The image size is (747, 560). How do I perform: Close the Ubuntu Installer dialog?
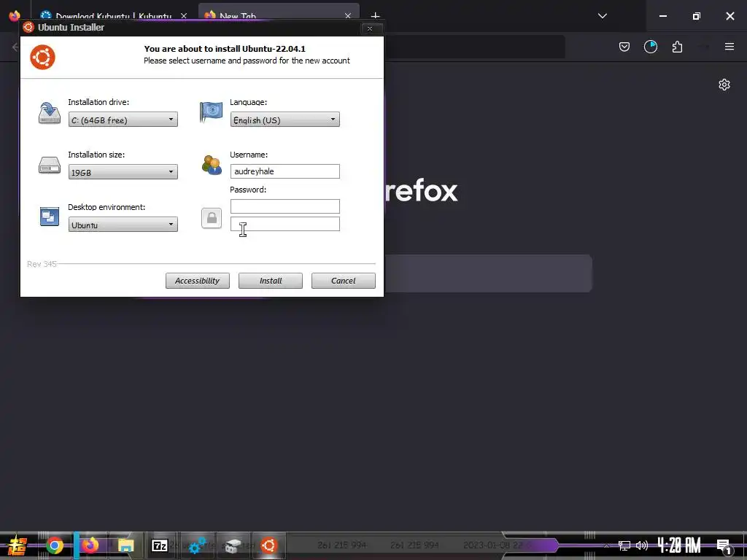click(x=370, y=28)
